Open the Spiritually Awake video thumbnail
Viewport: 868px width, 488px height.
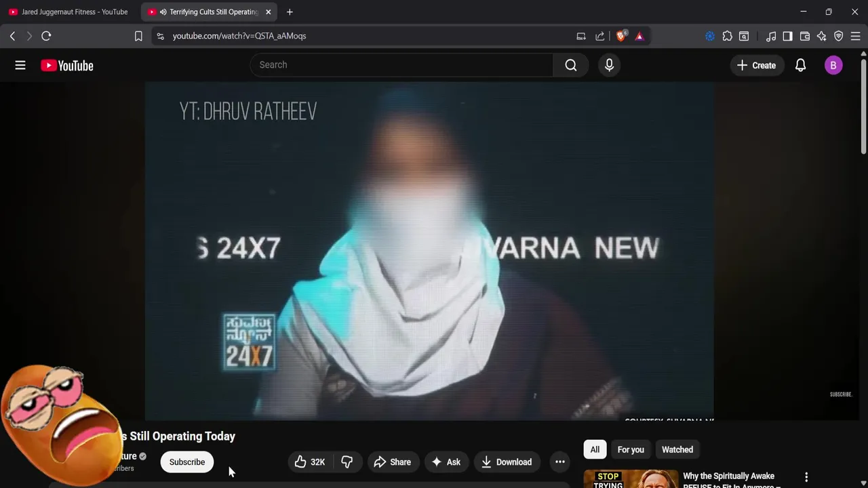pyautogui.click(x=631, y=479)
